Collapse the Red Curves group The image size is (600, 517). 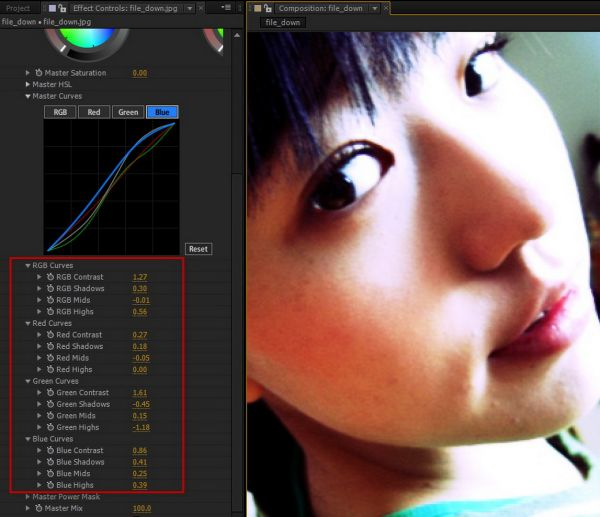28,323
